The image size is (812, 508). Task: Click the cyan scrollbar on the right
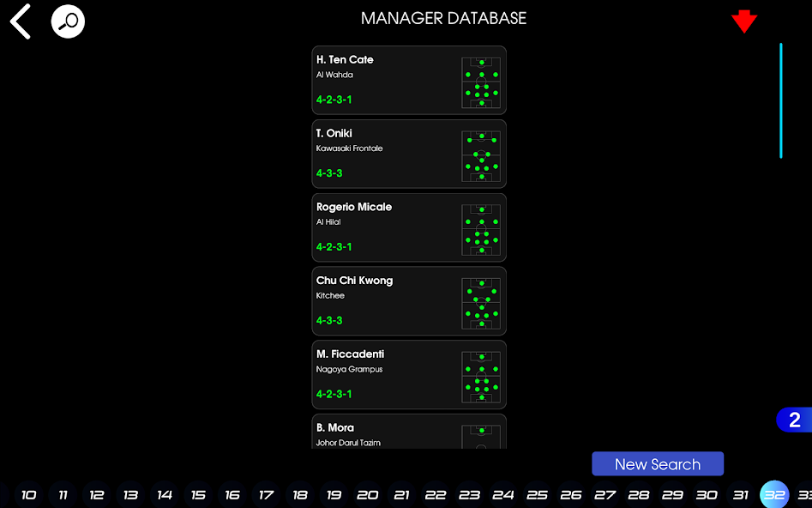click(780, 103)
